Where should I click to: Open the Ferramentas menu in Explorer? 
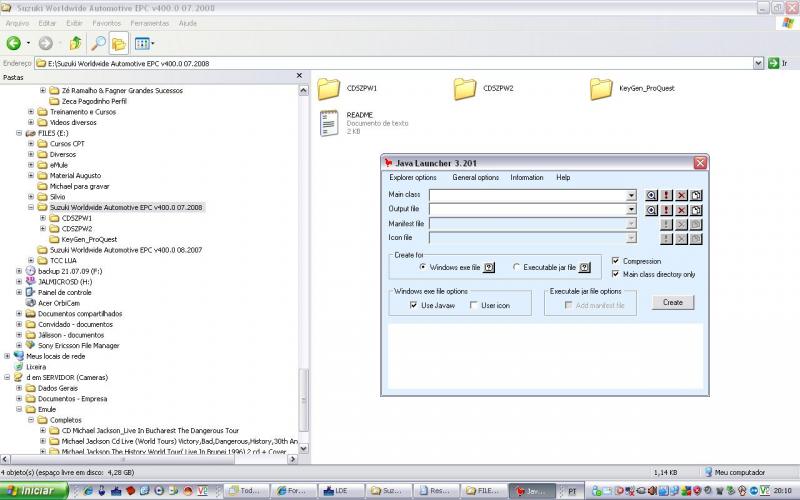point(149,23)
